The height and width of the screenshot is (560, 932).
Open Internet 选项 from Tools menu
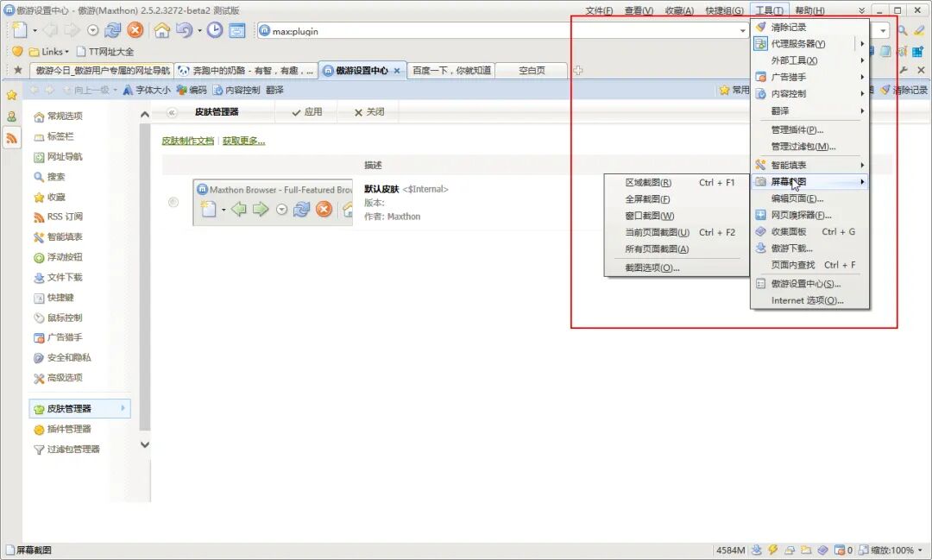point(809,300)
